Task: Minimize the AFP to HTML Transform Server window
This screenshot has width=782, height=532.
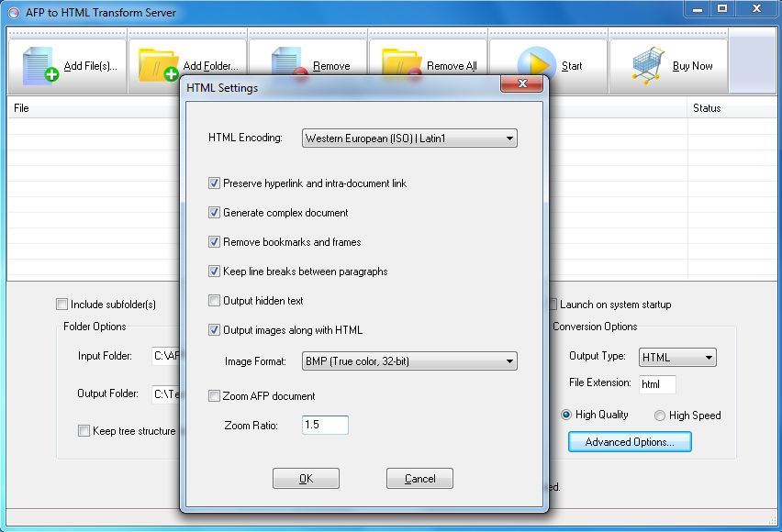Action: [698, 9]
